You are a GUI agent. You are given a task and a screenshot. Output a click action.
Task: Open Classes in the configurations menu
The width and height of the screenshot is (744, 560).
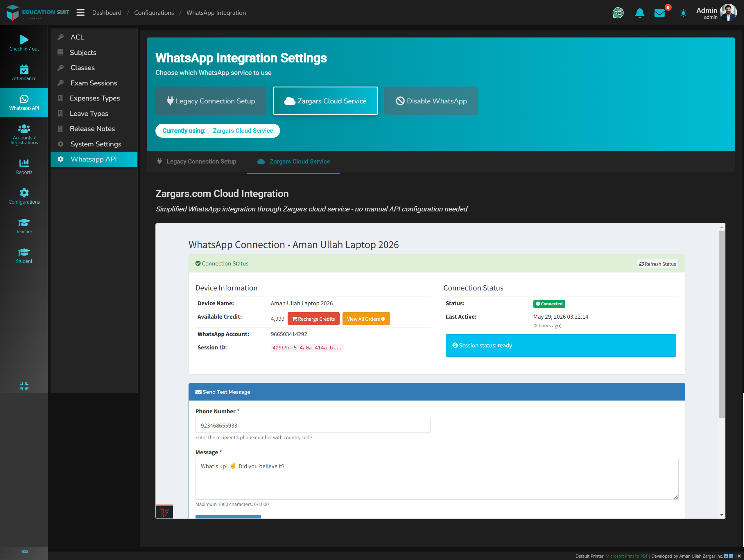(x=94, y=68)
